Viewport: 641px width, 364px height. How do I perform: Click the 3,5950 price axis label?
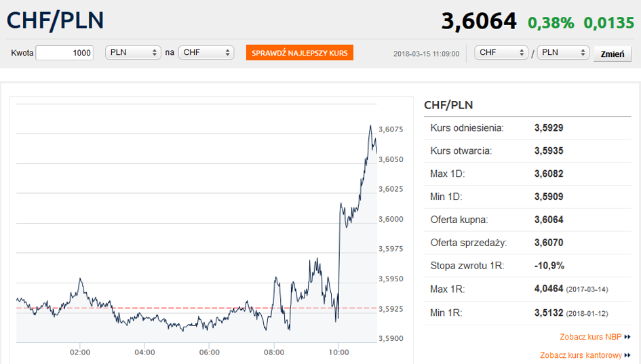click(391, 279)
